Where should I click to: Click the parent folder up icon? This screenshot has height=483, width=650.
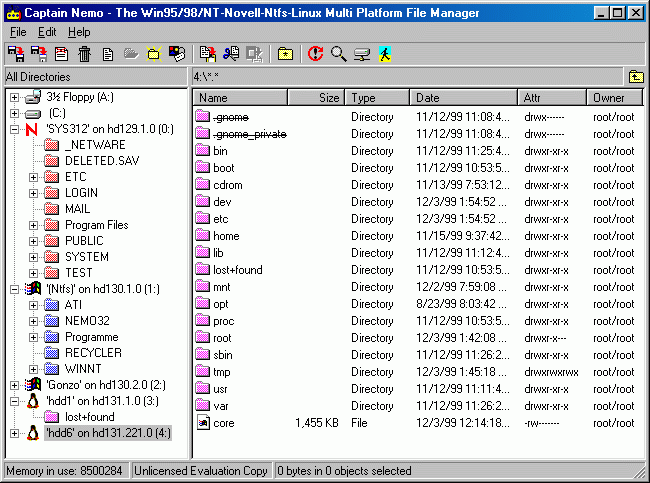636,77
